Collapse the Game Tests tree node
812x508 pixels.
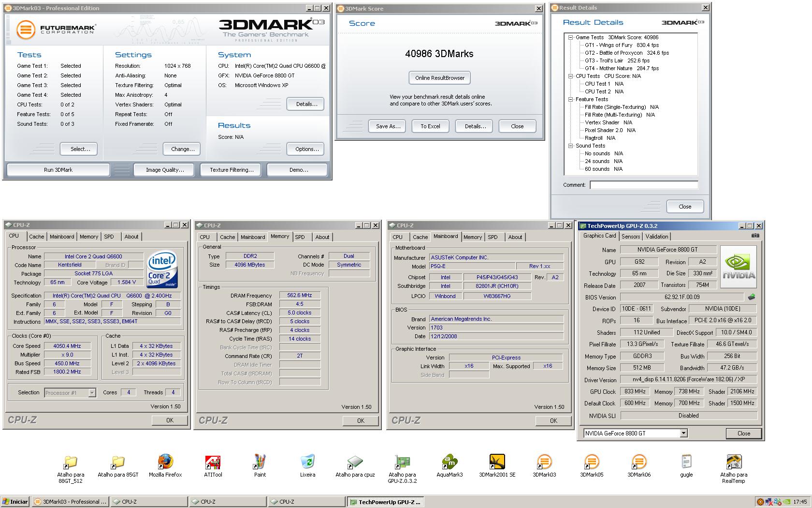[571, 37]
